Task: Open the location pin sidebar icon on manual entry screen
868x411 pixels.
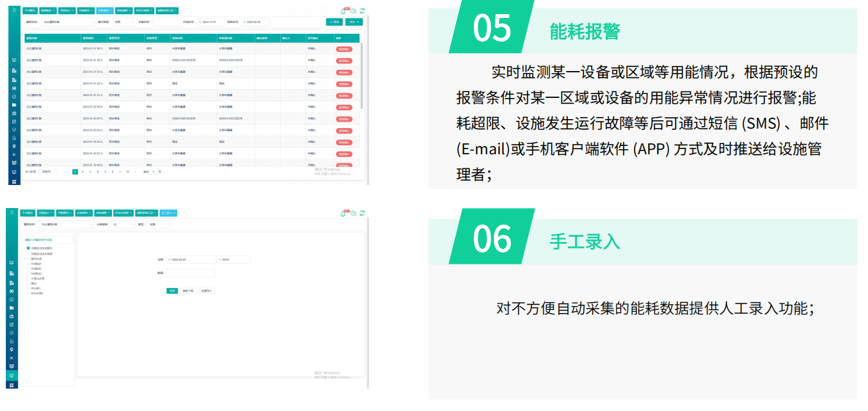Action: [x=12, y=350]
